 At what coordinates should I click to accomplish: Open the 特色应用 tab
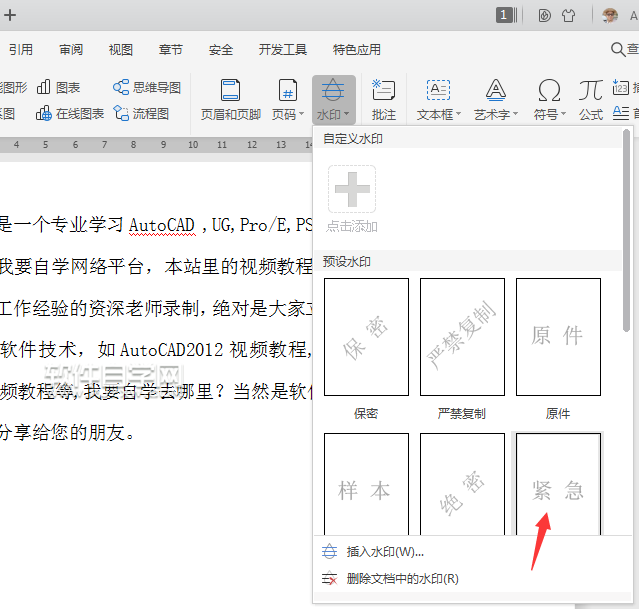357,50
